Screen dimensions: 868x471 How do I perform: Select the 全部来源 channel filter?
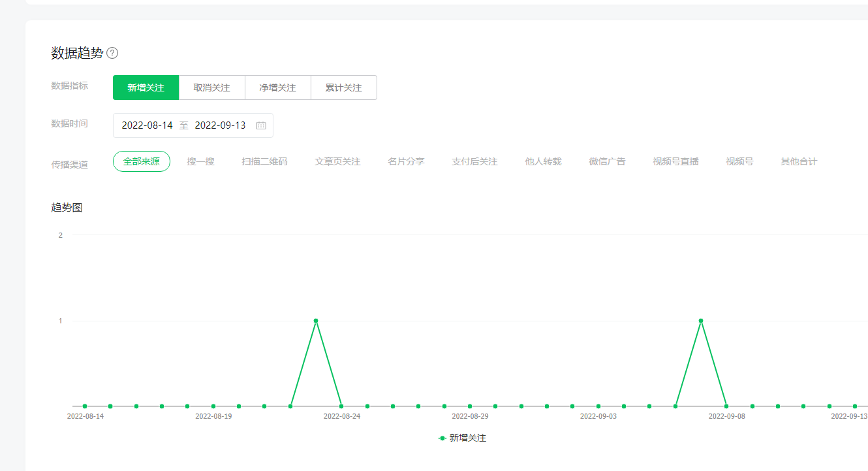point(142,161)
